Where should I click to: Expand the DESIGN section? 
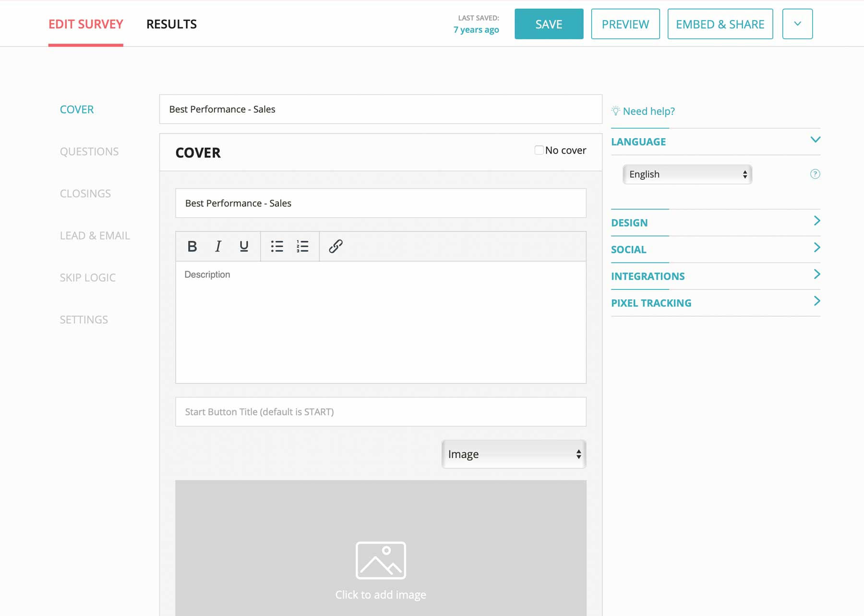(716, 223)
